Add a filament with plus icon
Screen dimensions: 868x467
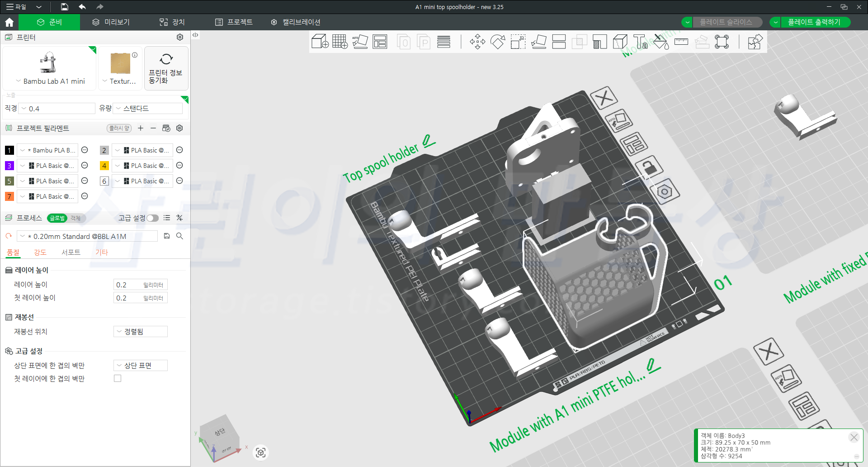click(141, 128)
